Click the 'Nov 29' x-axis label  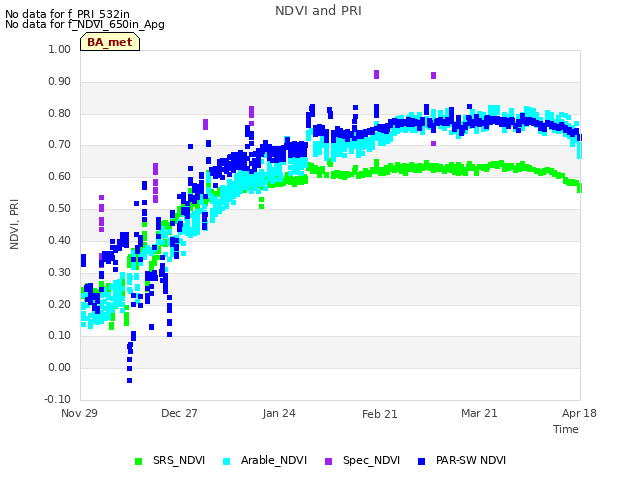pyautogui.click(x=79, y=413)
